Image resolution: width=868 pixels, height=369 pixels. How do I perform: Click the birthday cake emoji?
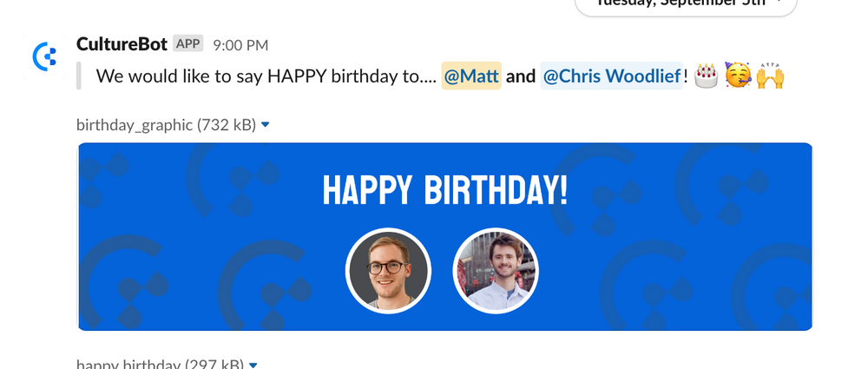705,76
